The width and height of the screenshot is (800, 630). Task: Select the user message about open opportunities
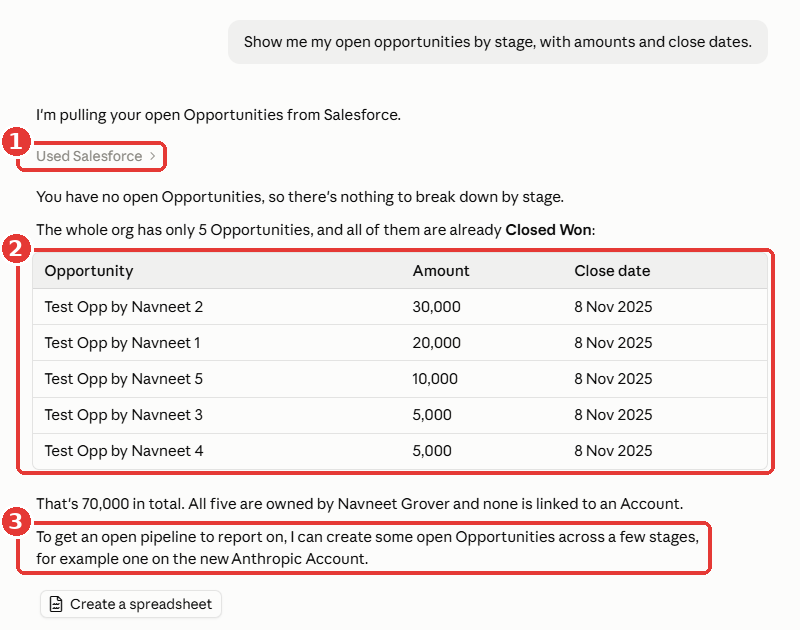click(497, 42)
